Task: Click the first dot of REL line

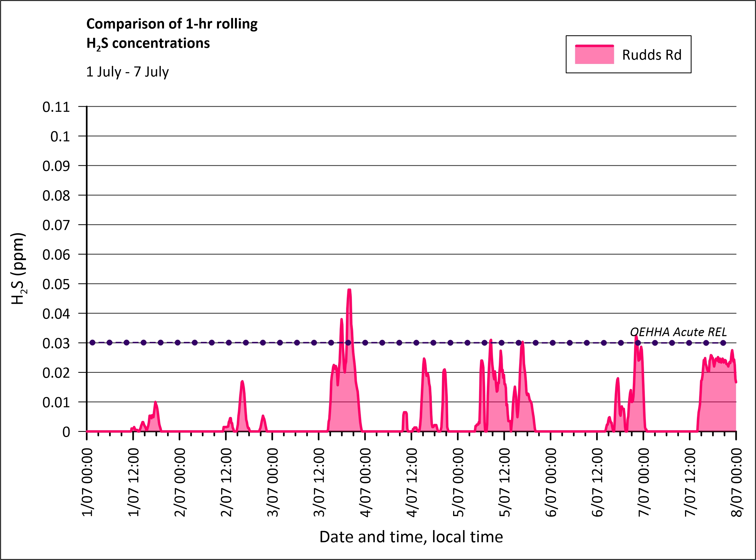Action: coord(93,343)
